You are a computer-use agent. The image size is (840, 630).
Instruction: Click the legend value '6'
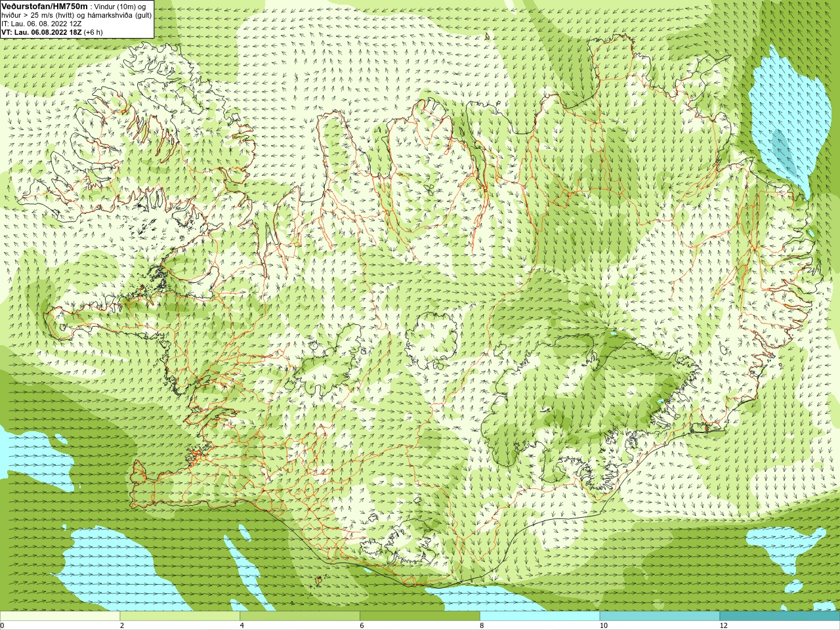(362, 625)
